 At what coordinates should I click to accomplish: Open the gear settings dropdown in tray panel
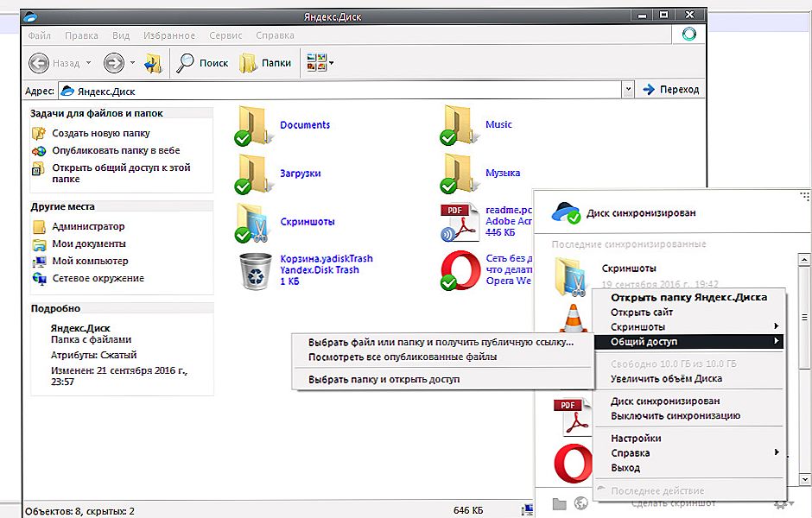pyautogui.click(x=783, y=503)
